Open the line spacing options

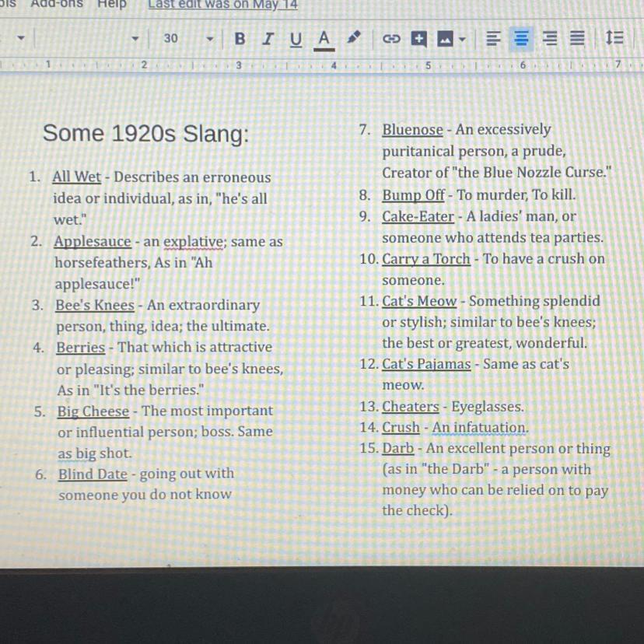(614, 38)
